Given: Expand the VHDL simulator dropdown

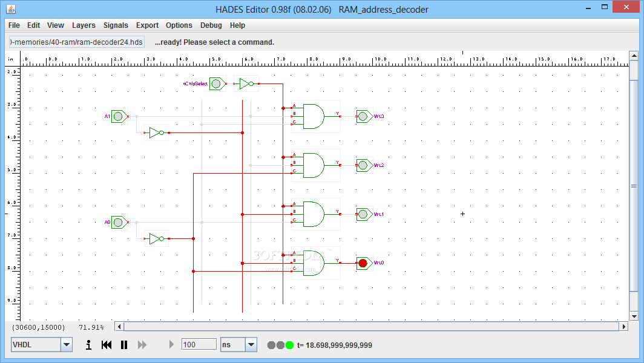Looking at the screenshot, I should [x=67, y=344].
